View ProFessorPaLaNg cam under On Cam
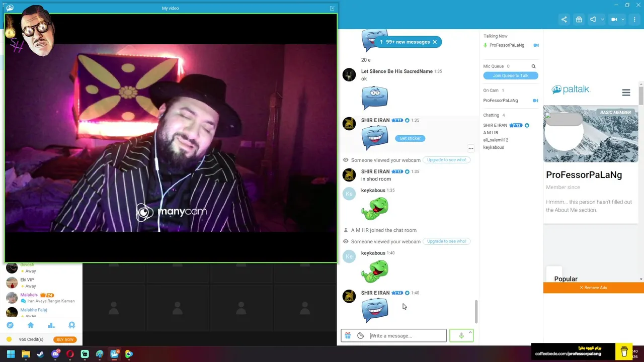The width and height of the screenshot is (644, 362). (x=535, y=101)
